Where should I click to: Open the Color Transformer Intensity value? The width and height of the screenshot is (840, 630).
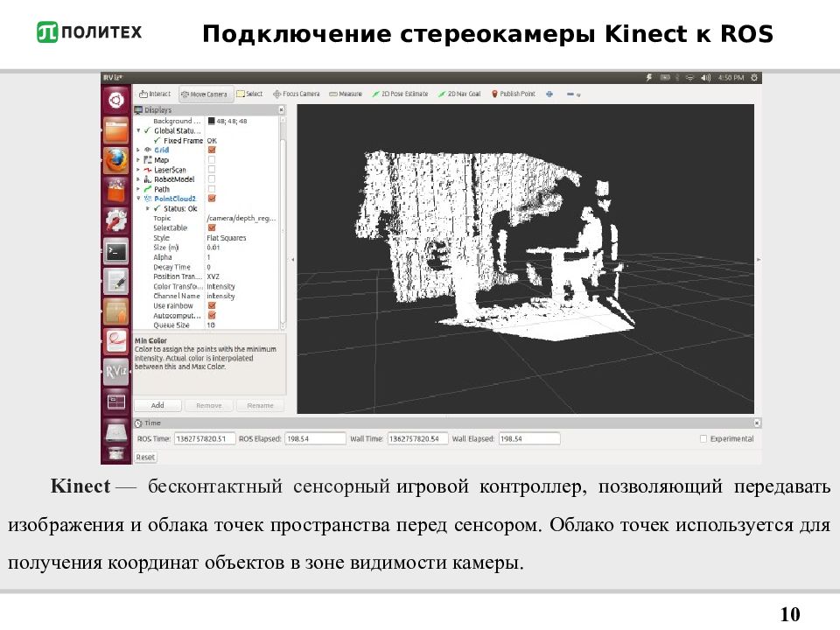pos(220,287)
